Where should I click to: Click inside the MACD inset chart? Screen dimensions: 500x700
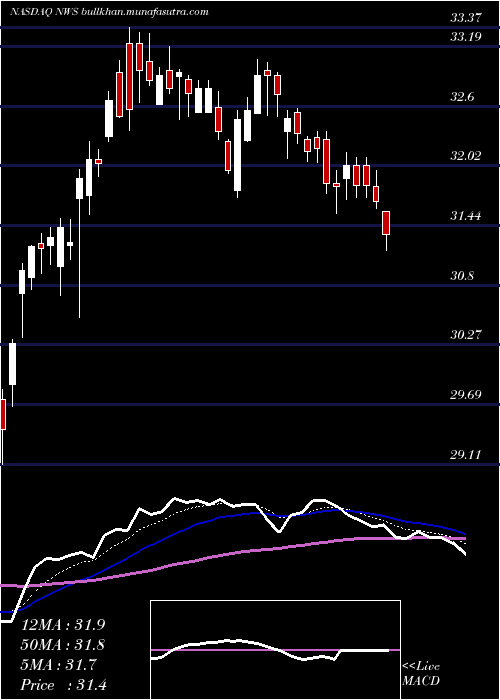(275, 650)
